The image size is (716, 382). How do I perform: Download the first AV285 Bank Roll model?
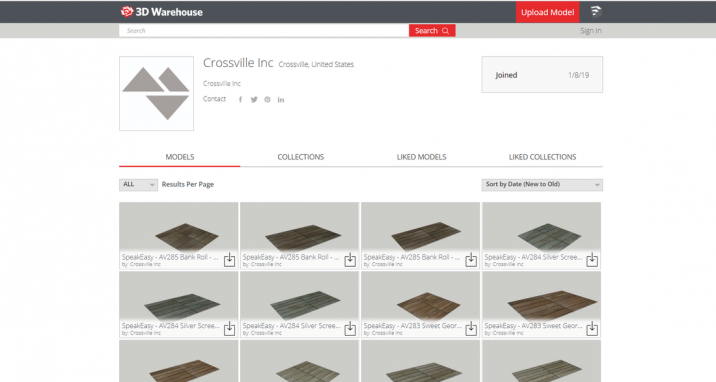coord(229,260)
